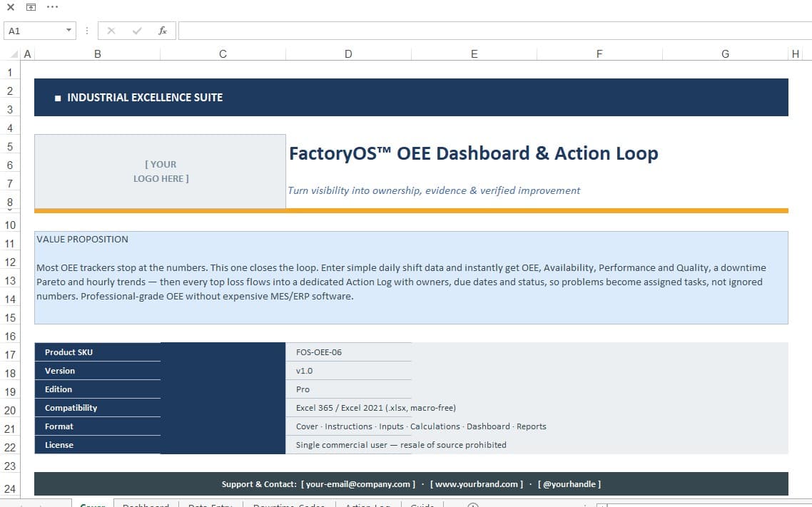Click the vertical dots formula bar handle
The width and height of the screenshot is (812, 507).
tap(87, 31)
